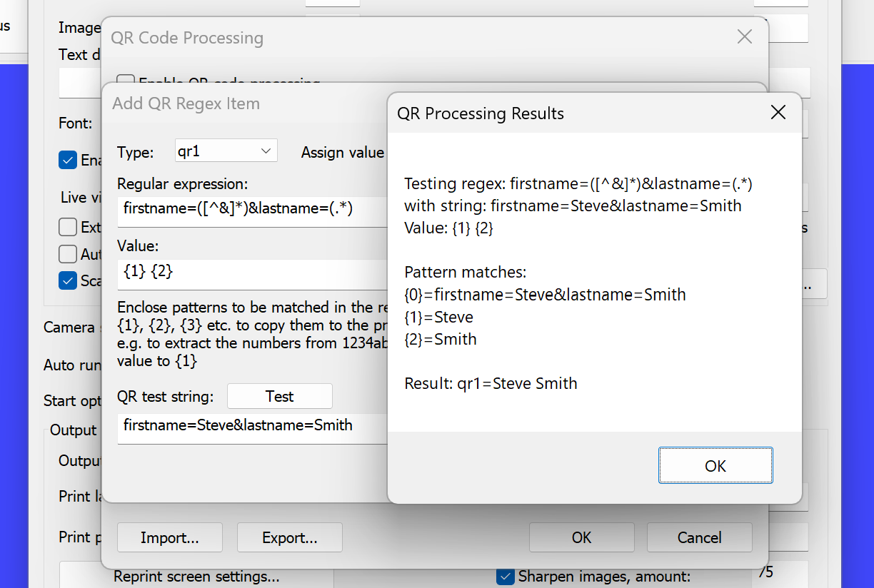The height and width of the screenshot is (588, 874).
Task: Click OK in QR Processing Results
Action: coord(715,466)
